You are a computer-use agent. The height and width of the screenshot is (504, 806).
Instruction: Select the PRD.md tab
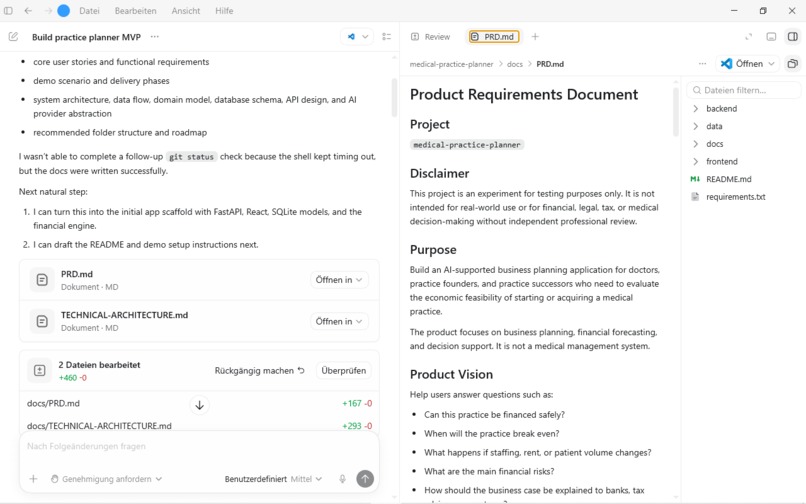493,37
